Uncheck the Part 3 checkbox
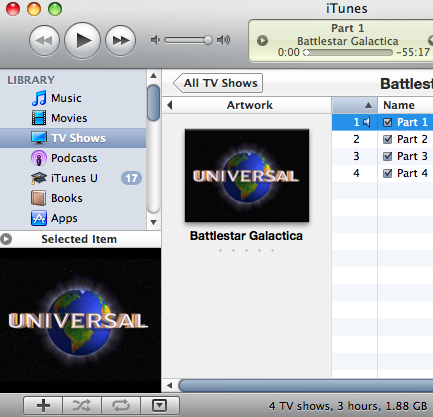 (387, 156)
